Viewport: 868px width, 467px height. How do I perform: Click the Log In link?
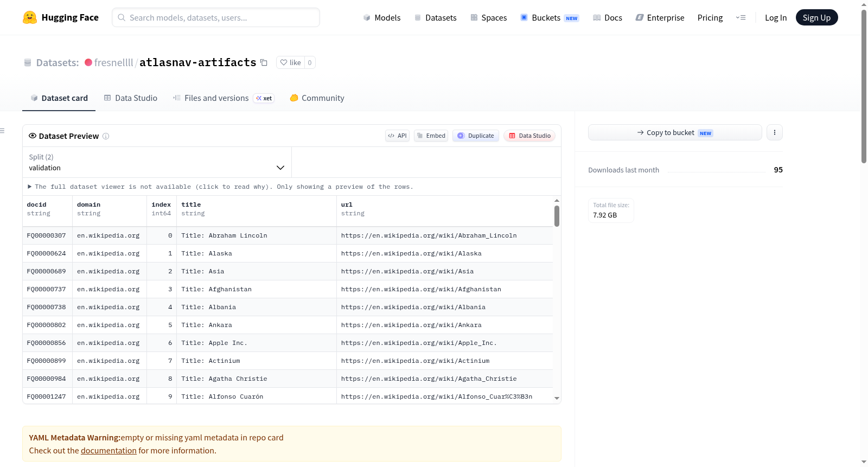click(x=776, y=17)
